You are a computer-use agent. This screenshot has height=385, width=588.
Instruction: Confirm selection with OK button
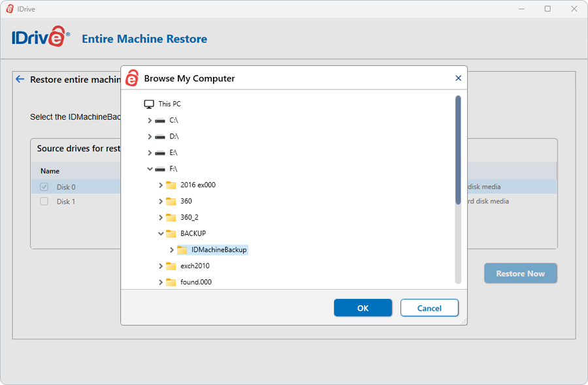[363, 308]
